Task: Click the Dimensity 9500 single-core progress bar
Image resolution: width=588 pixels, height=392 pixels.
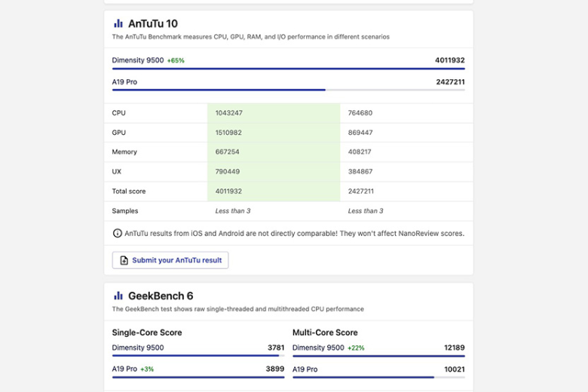Action: tap(198, 356)
